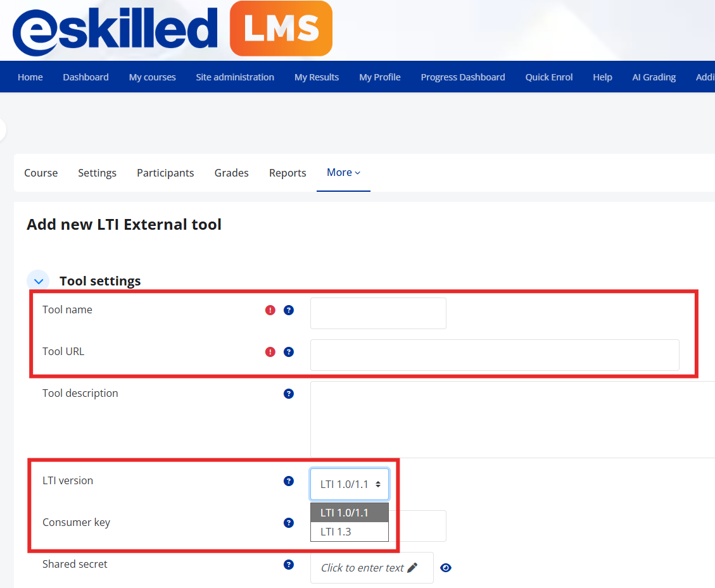The width and height of the screenshot is (715, 588).
Task: Click the help icon beside Consumer key
Action: pyautogui.click(x=289, y=523)
